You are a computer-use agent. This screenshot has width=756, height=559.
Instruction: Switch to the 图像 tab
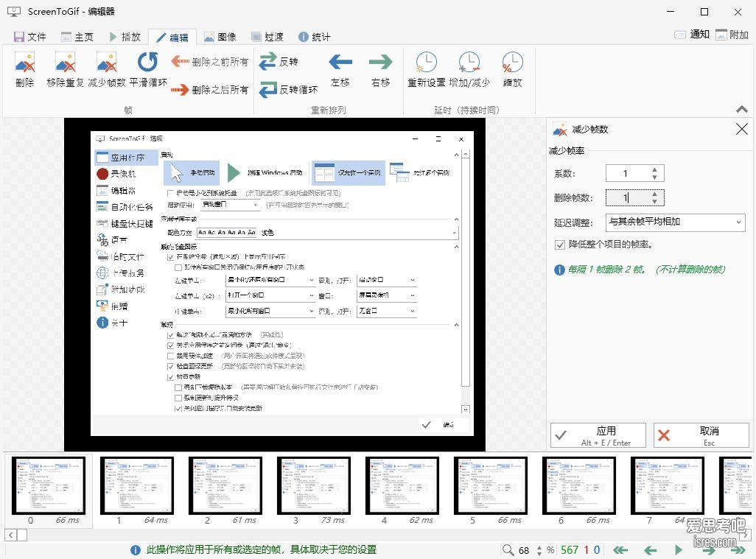pyautogui.click(x=220, y=37)
